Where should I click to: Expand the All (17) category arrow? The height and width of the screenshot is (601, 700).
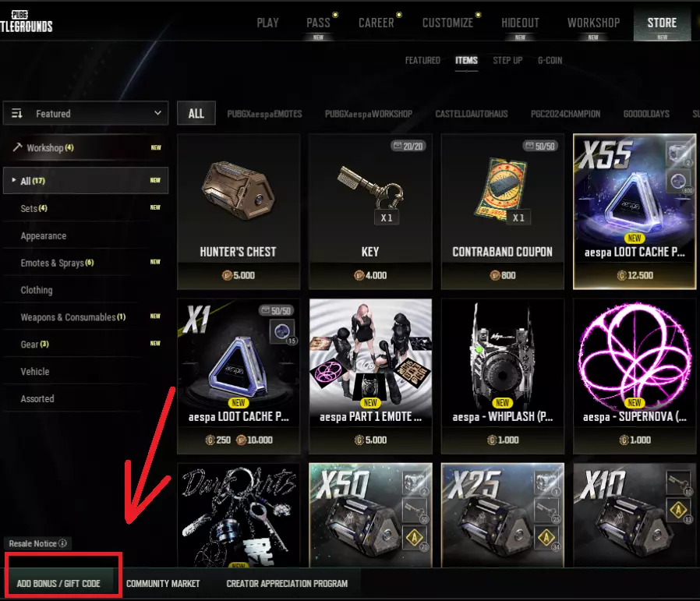click(14, 180)
